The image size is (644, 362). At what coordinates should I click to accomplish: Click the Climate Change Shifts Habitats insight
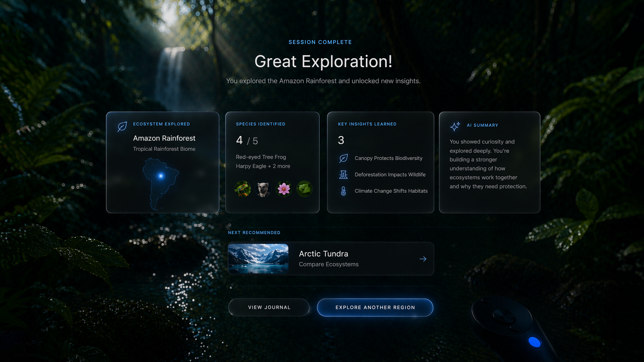[x=391, y=191]
